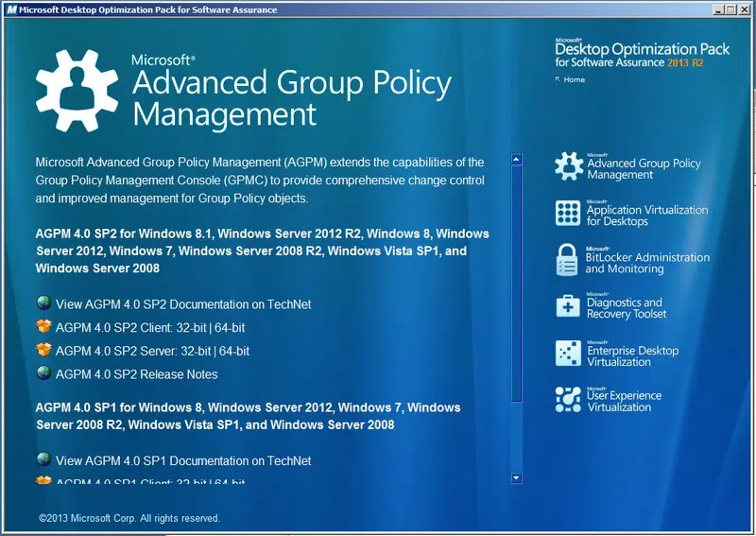The width and height of the screenshot is (756, 536).
Task: Click globe icon beside SP2 Release Notes
Action: tap(43, 373)
